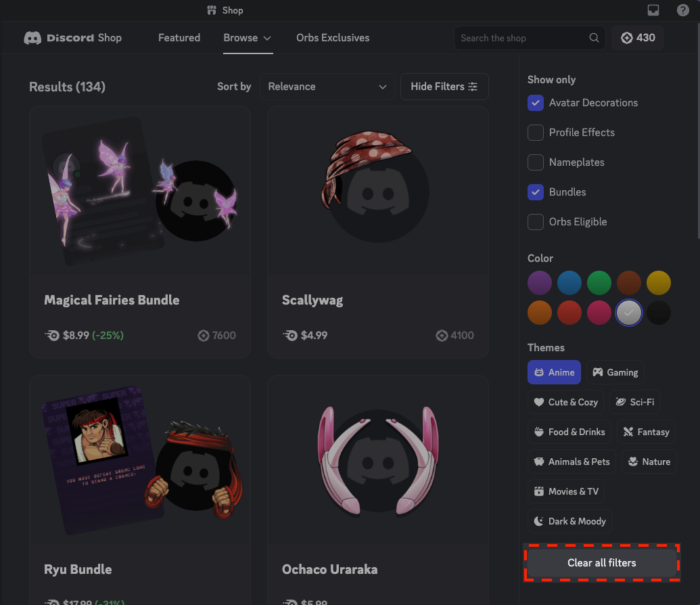Click the Discord Shop logo icon
Viewport: 700px width, 605px height.
pyautogui.click(x=32, y=38)
